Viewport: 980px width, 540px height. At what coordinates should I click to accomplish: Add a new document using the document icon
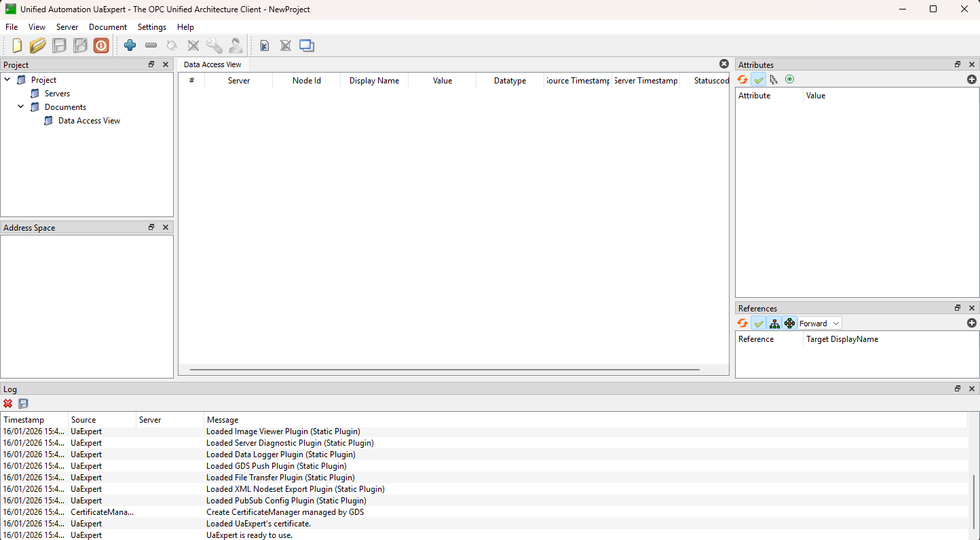(264, 45)
